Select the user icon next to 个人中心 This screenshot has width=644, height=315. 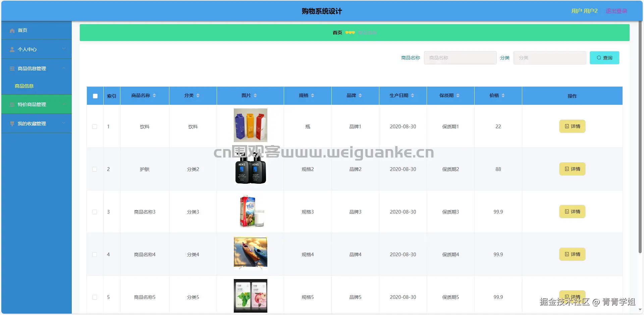click(x=11, y=49)
